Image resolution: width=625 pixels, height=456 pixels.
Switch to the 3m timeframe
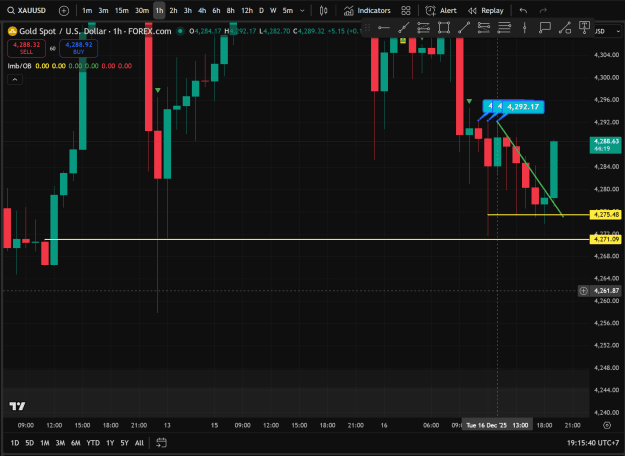click(103, 11)
